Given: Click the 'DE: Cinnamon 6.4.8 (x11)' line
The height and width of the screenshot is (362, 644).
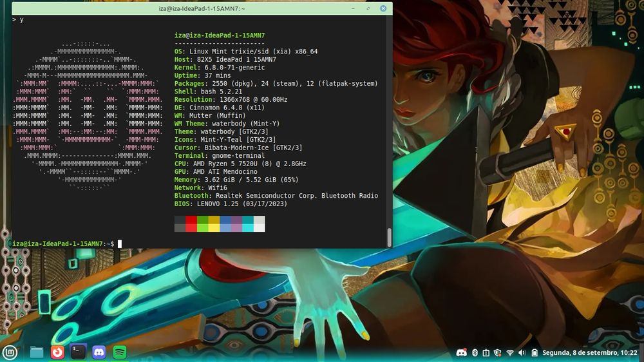Looking at the screenshot, I should (x=220, y=107).
